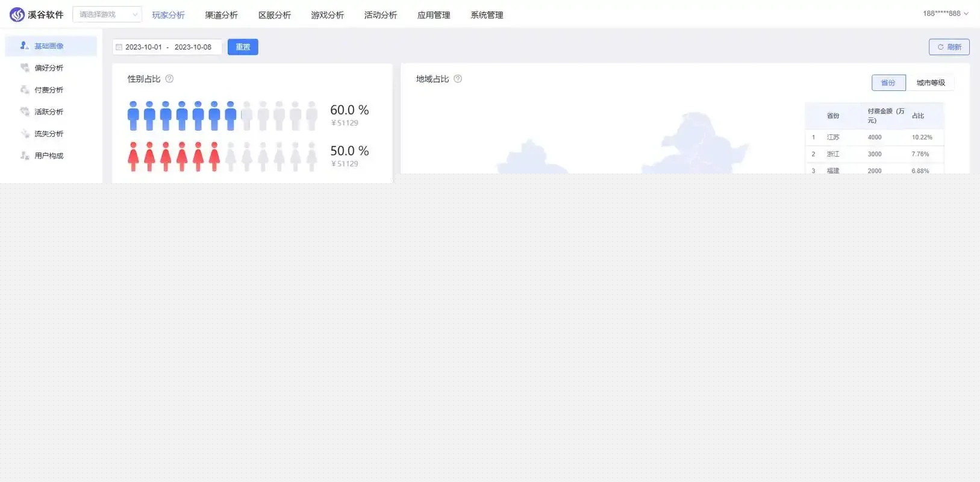Image resolution: width=980 pixels, height=482 pixels.
Task: Go to 活跃分析 label in sidebar
Action: tap(49, 112)
